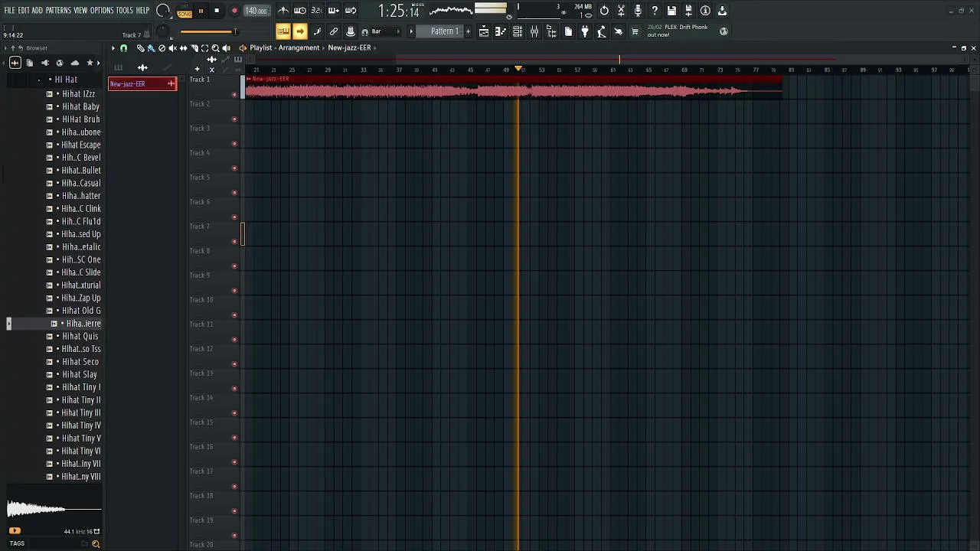
Task: Open the Channel rack view button
Action: [518, 31]
